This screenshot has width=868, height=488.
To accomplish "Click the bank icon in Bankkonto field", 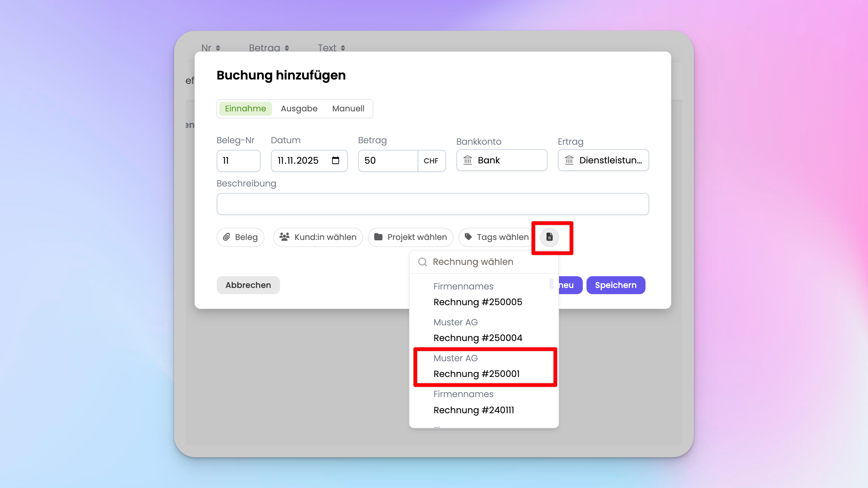I will pyautogui.click(x=468, y=160).
